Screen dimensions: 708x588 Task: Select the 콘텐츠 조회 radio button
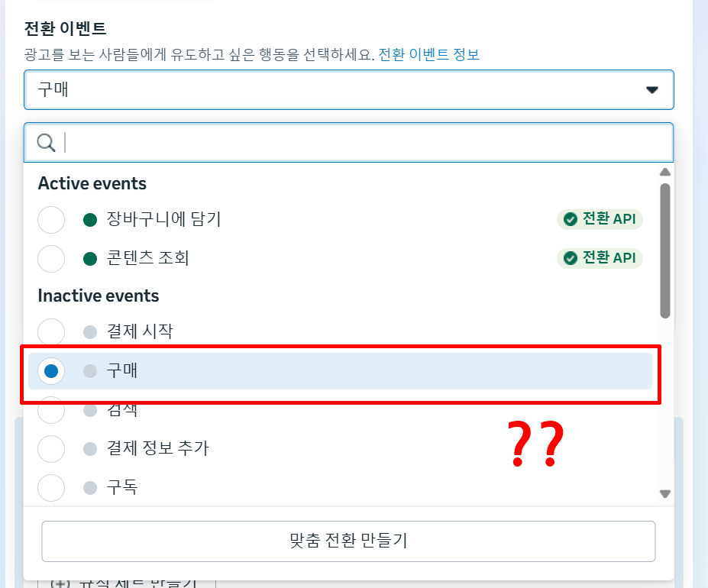tap(51, 259)
